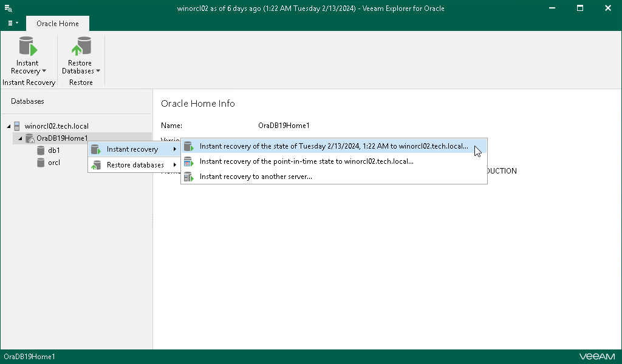622x364 pixels.
Task: Collapse the winorcl02.tech.local tree node
Action: tap(9, 126)
